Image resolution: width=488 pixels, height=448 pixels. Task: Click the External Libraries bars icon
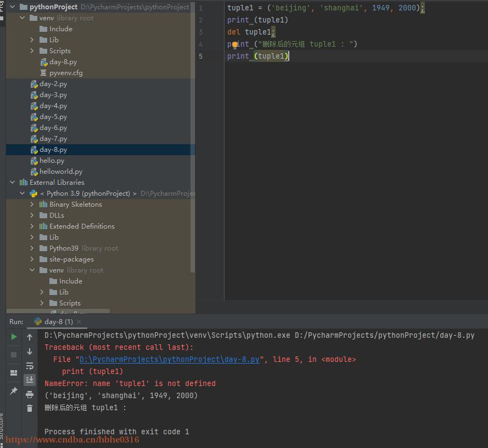tap(24, 183)
